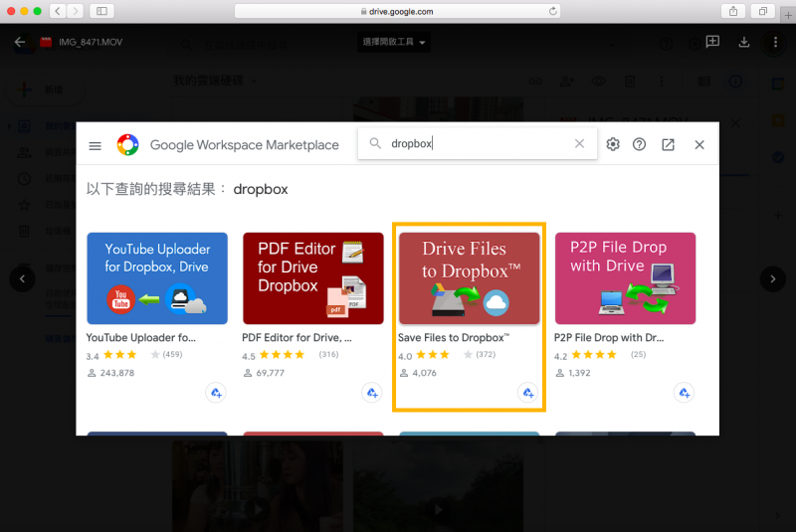Open YouTube Uploader for Dropbox, Drive card image
Screen dimensions: 796x532
(157, 278)
